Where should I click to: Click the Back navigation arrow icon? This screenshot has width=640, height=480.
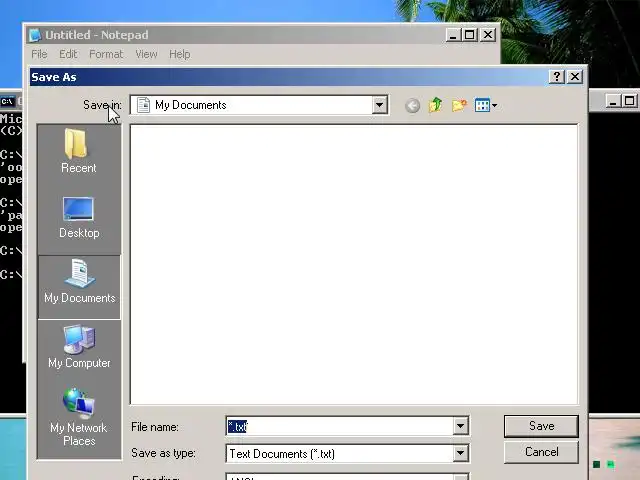click(x=412, y=106)
